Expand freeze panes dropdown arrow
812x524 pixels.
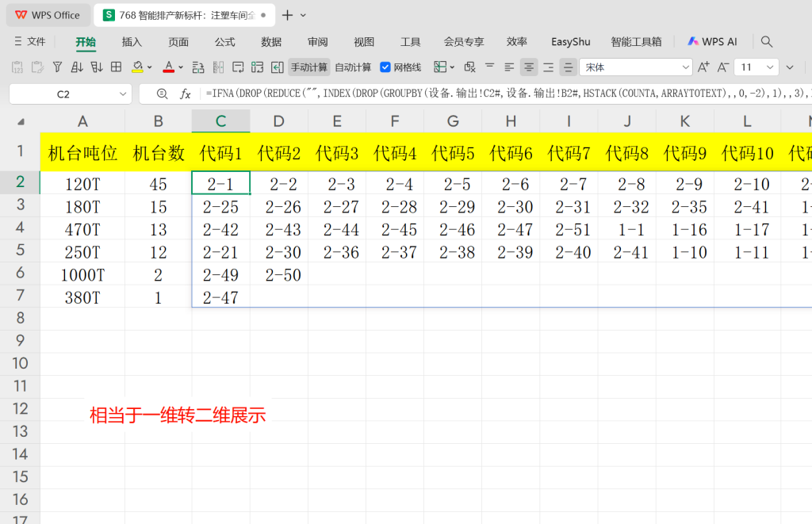point(452,67)
